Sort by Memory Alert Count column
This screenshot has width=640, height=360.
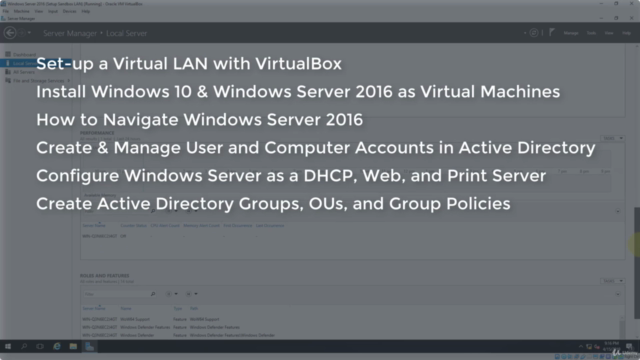pos(201,225)
